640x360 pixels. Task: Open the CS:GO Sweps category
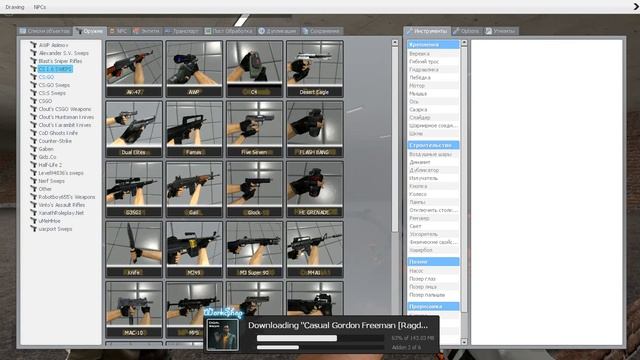pyautogui.click(x=54, y=85)
